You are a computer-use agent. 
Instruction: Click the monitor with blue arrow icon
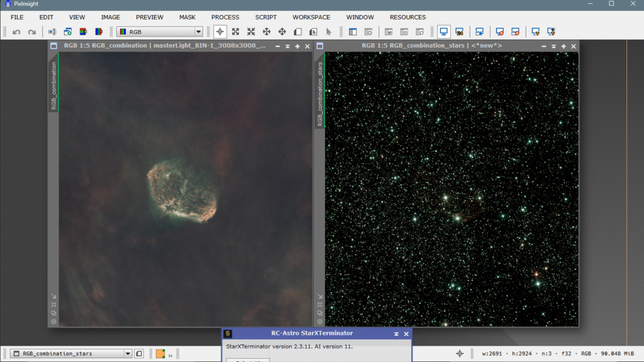coord(479,31)
